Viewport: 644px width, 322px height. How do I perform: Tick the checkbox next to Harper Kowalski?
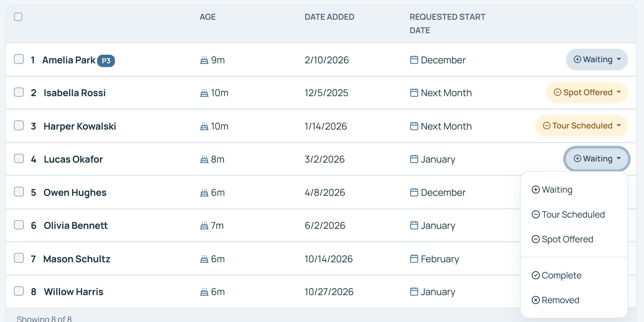tap(19, 125)
